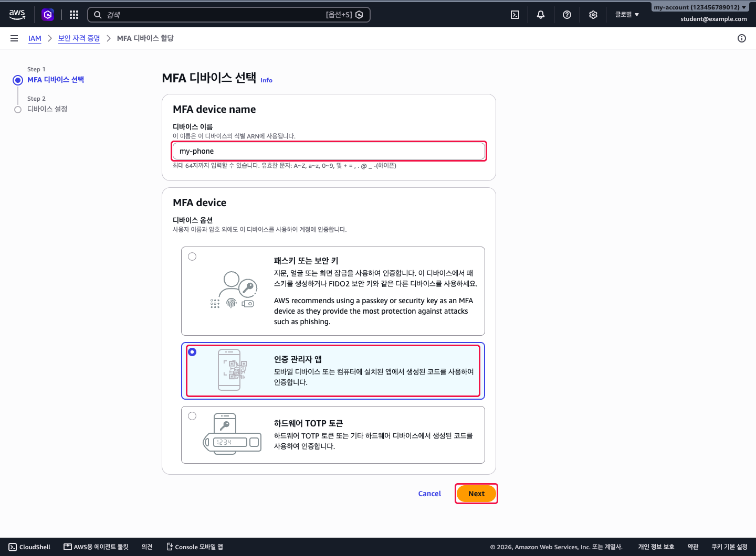Select the 인증 관리자 앱 radio option

pyautogui.click(x=192, y=352)
